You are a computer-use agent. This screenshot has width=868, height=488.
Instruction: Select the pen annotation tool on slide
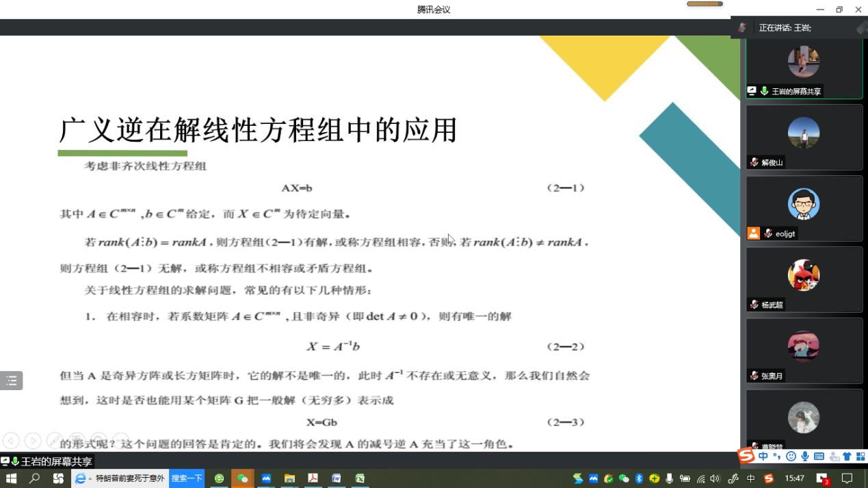[55, 441]
